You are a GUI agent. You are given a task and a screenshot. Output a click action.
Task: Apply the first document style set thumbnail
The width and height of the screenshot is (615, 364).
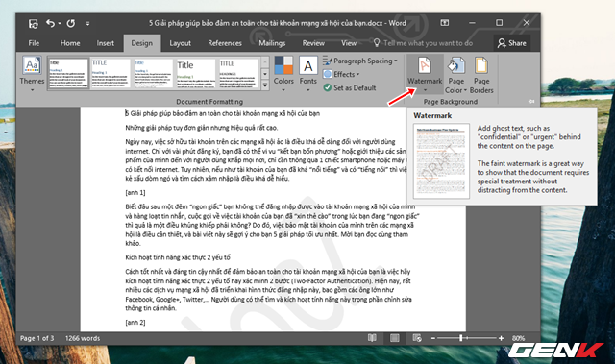pyautogui.click(x=68, y=73)
